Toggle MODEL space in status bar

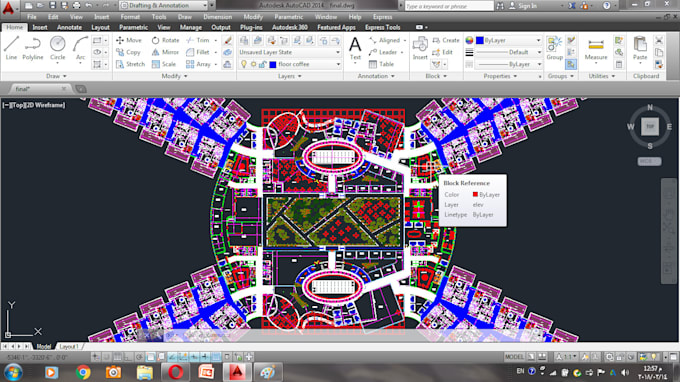click(514, 357)
